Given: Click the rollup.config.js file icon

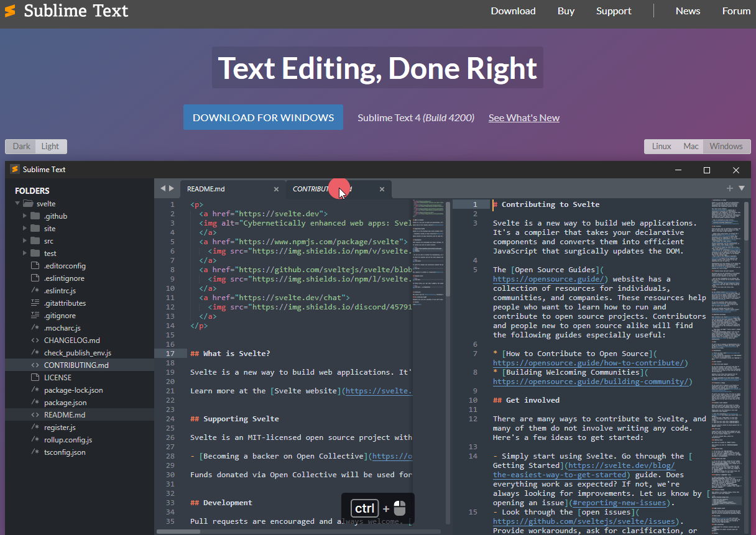Looking at the screenshot, I should pos(35,440).
